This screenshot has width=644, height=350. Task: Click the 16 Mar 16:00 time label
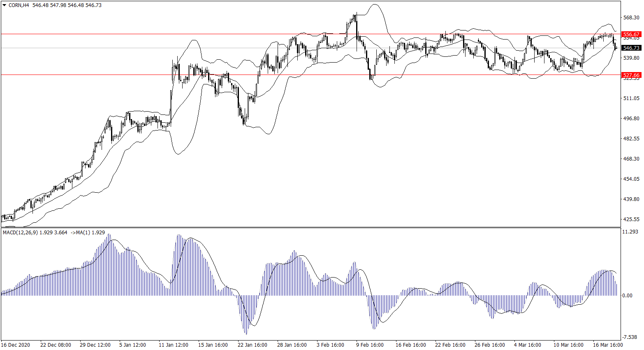[x=607, y=345]
